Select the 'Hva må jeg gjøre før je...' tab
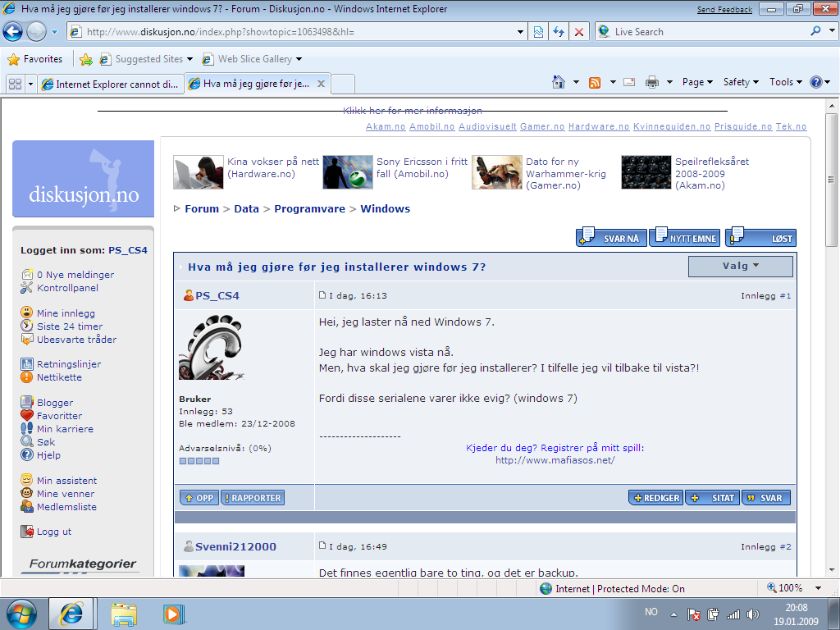The image size is (840, 630). pyautogui.click(x=257, y=84)
